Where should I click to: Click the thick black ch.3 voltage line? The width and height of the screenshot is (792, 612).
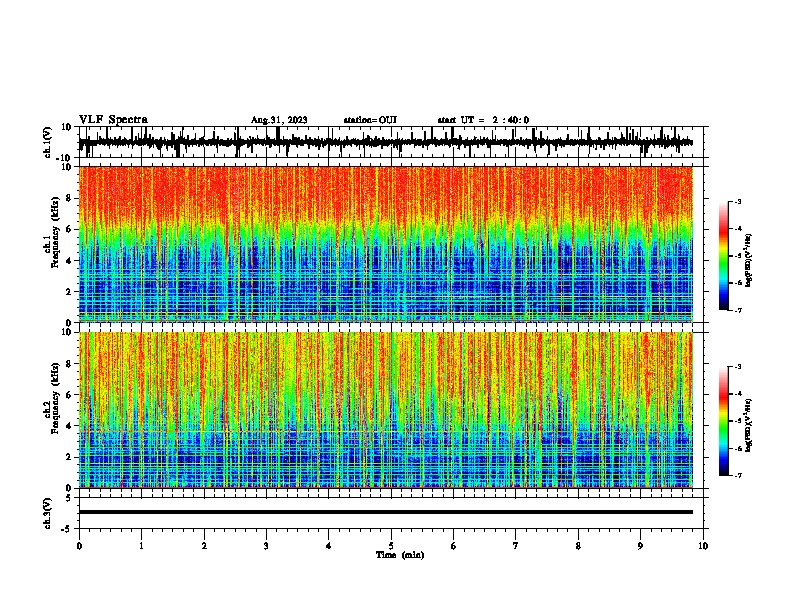coord(386,512)
